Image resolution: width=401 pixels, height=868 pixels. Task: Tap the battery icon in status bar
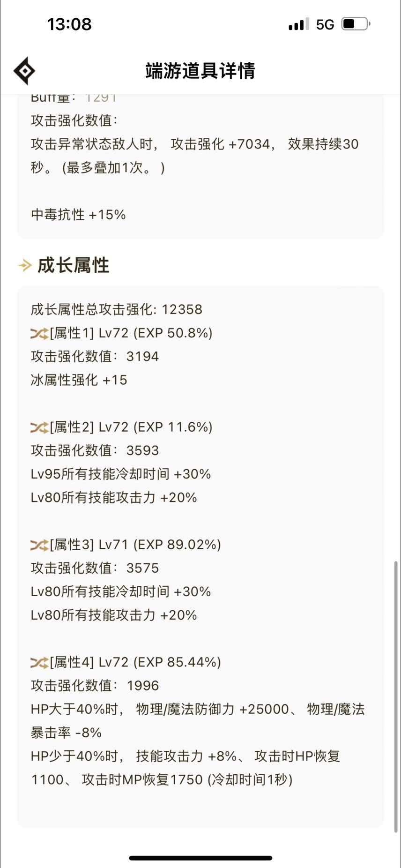(356, 24)
